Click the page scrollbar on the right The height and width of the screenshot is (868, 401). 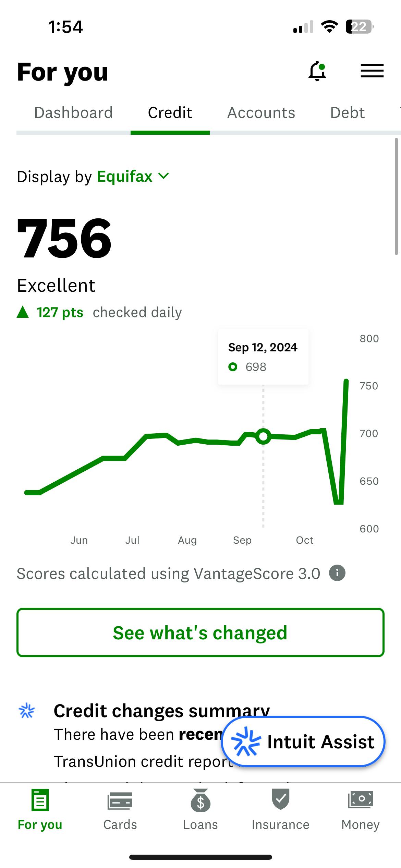396,196
